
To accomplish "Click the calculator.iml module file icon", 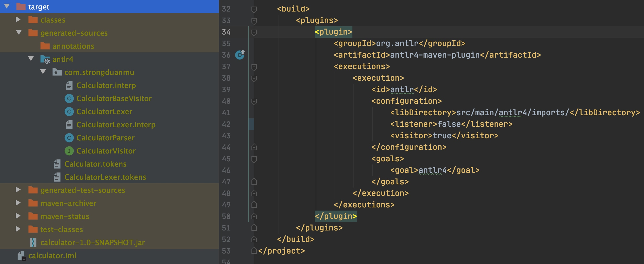I will click(x=21, y=256).
